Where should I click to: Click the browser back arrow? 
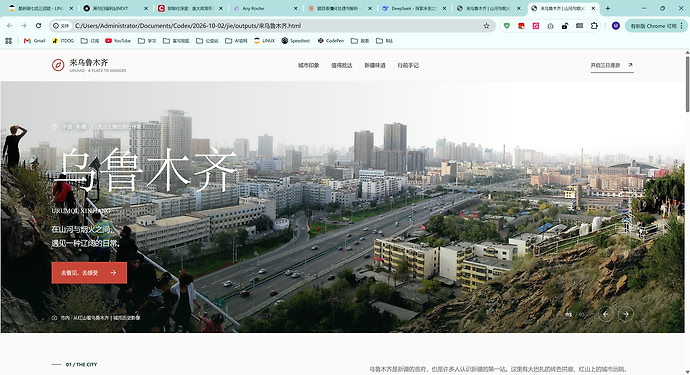point(10,26)
